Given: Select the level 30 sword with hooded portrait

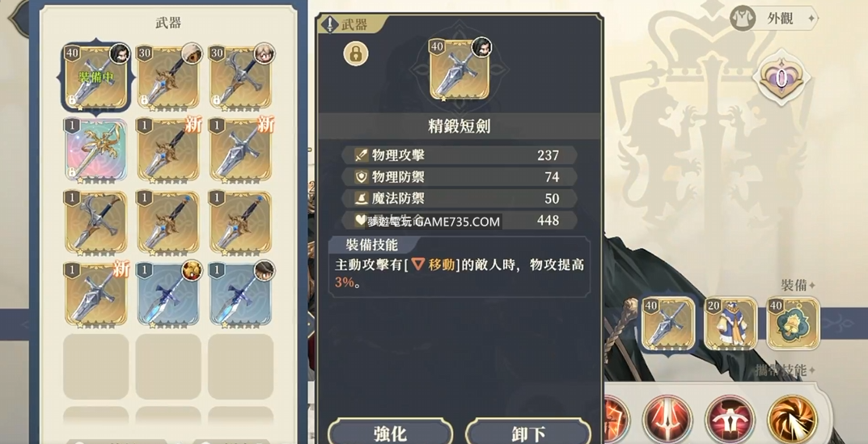Looking at the screenshot, I should 168,78.
